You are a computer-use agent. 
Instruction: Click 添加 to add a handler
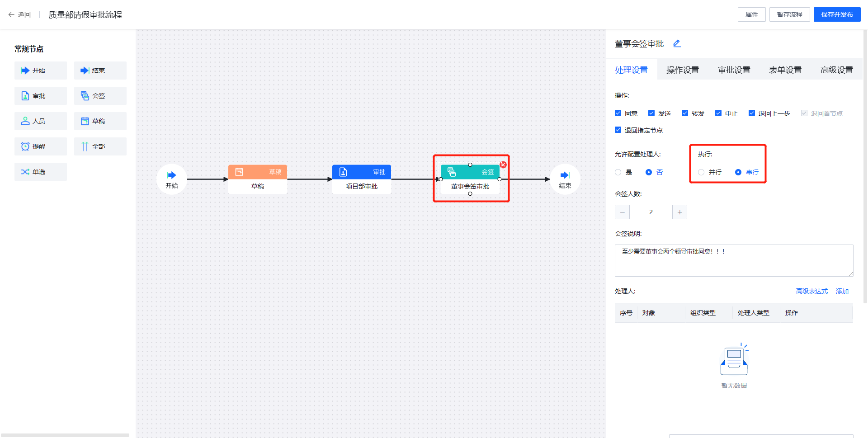tap(842, 291)
